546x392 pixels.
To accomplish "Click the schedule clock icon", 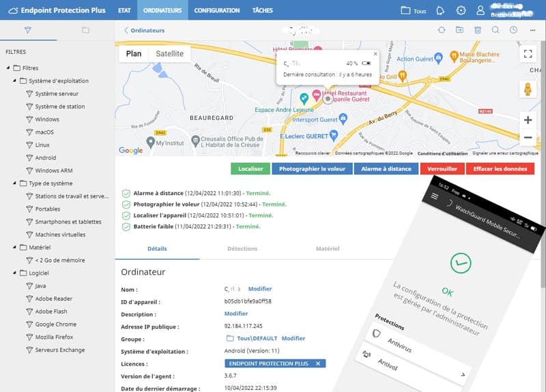I will click(514, 30).
